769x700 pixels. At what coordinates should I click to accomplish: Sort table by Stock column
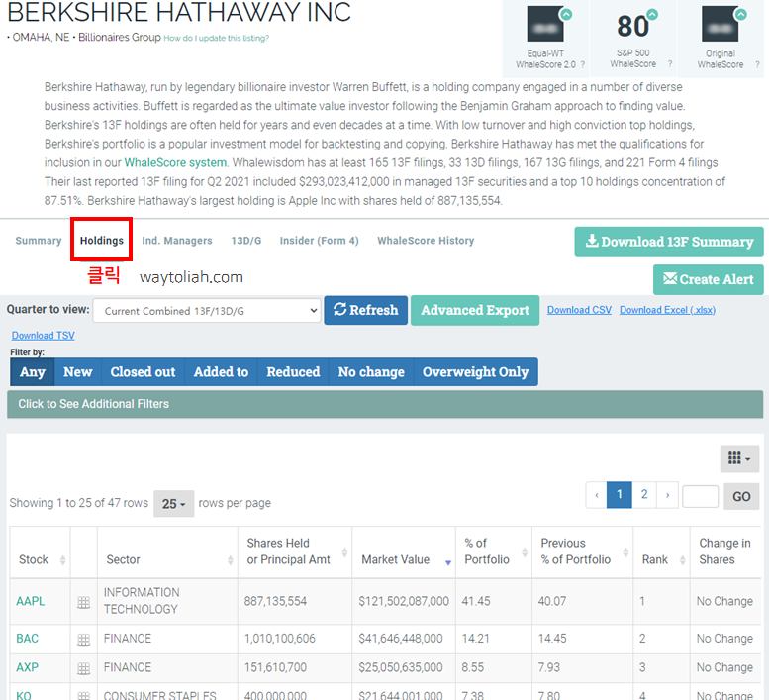pyautogui.click(x=41, y=552)
